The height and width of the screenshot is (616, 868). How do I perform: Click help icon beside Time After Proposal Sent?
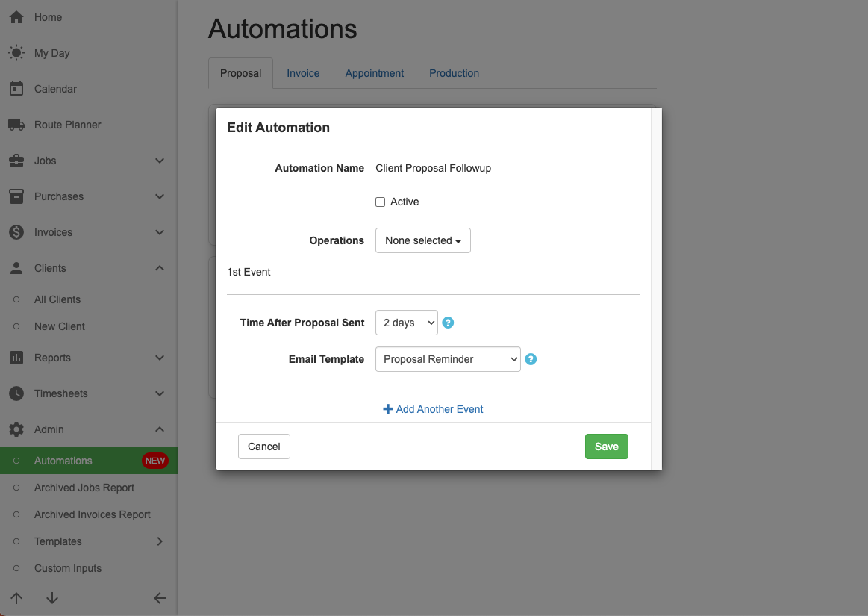[x=448, y=323]
